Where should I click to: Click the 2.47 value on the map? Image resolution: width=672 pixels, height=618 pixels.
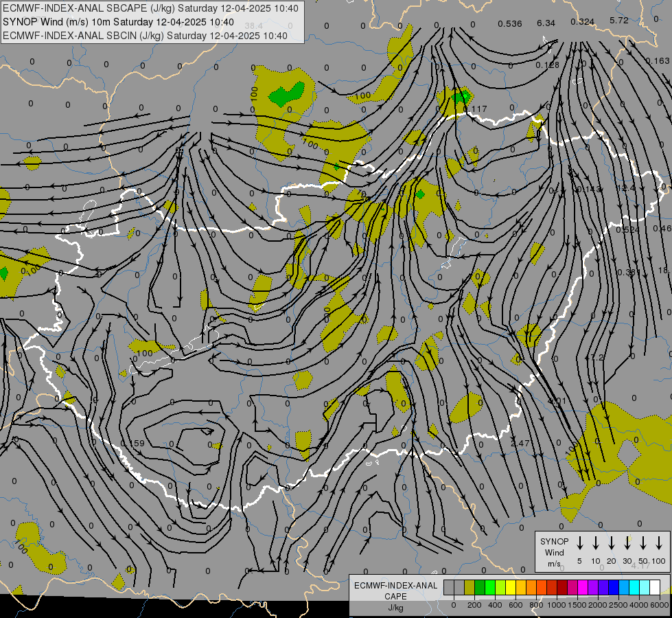tap(520, 443)
